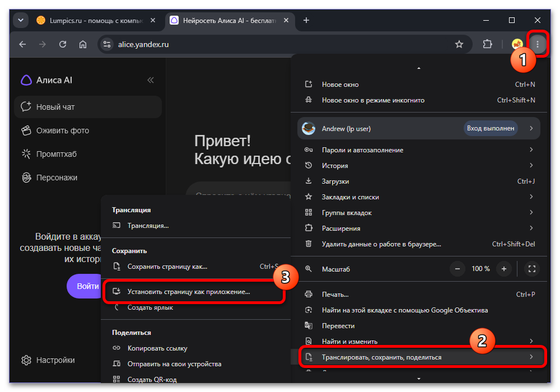Bookmark this page with the star icon
The image size is (560, 392).
click(459, 44)
